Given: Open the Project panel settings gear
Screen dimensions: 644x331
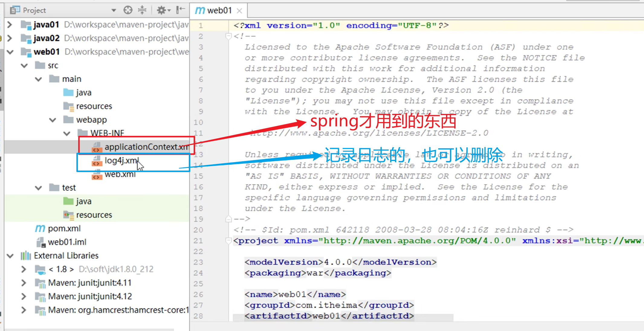Looking at the screenshot, I should point(162,10).
